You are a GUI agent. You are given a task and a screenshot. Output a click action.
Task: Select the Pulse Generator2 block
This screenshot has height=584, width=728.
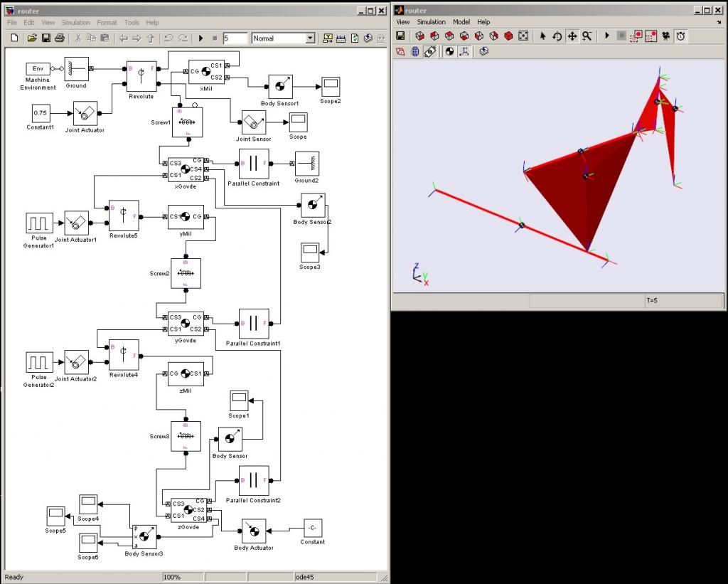39,362
